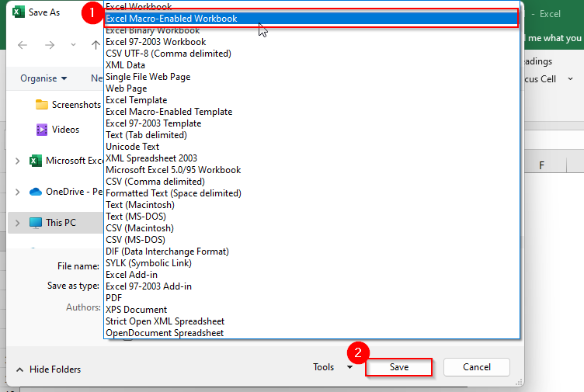
Task: Select OneDrive in the navigation pane
Action: [66, 192]
